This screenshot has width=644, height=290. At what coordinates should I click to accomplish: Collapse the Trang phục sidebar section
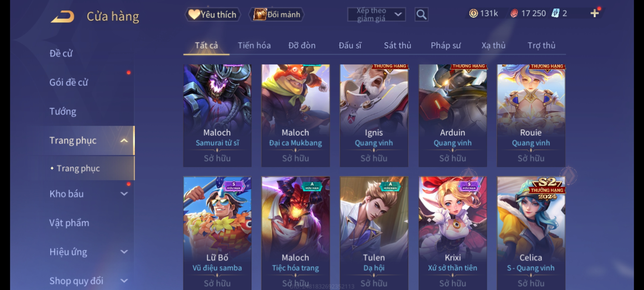pyautogui.click(x=124, y=140)
